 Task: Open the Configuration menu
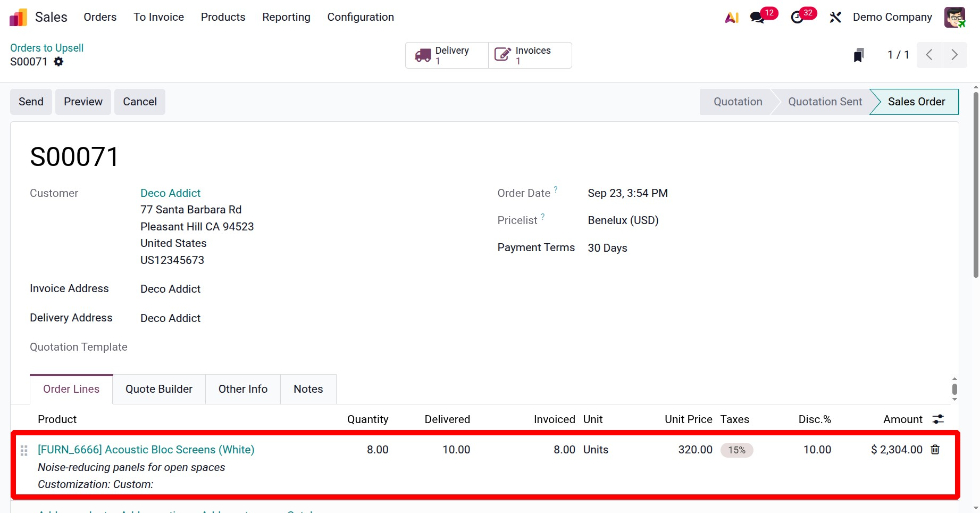(x=361, y=17)
